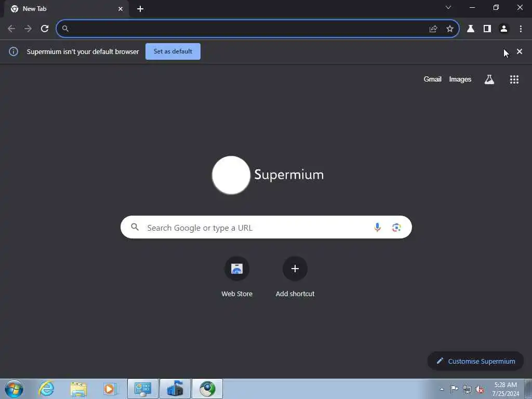Open the experiments flask icon in toolbar
The width and height of the screenshot is (532, 399).
[471, 29]
